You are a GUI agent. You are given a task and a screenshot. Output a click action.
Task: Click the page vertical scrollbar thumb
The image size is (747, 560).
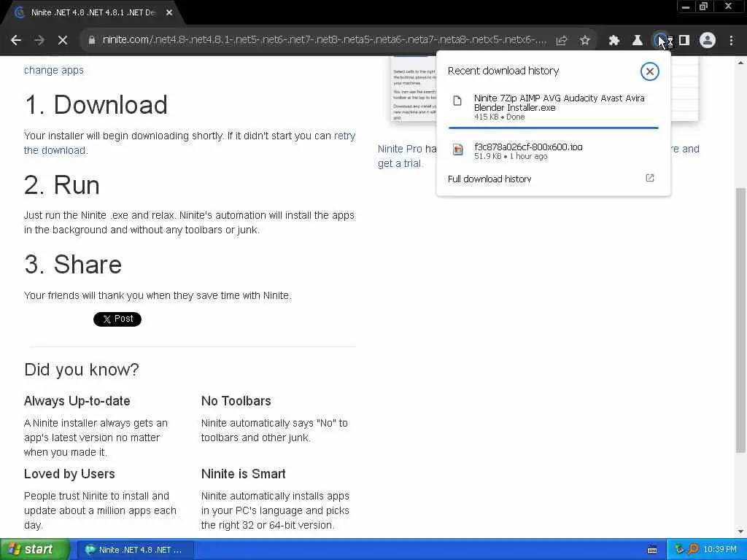click(x=740, y=320)
